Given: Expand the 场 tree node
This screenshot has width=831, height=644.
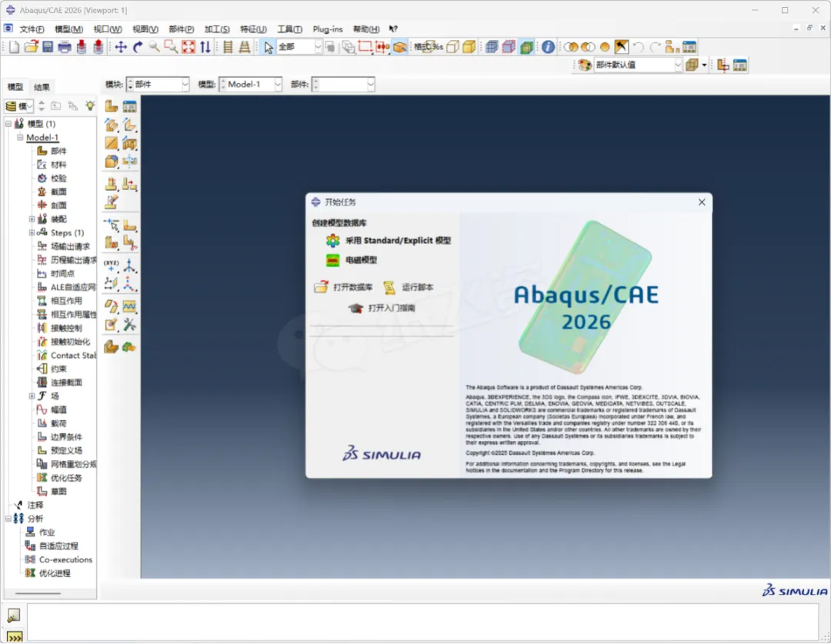Looking at the screenshot, I should tap(32, 396).
